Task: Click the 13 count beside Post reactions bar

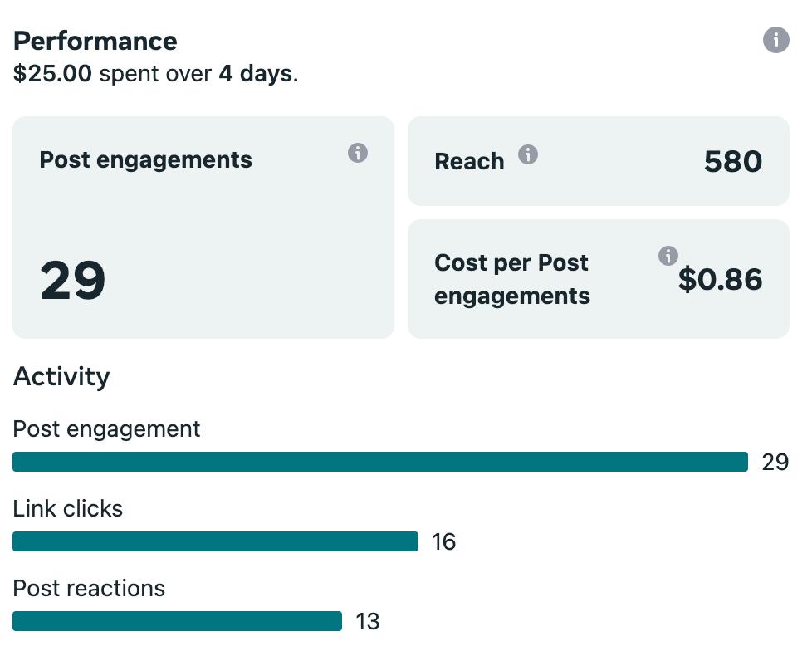Action: click(x=367, y=622)
